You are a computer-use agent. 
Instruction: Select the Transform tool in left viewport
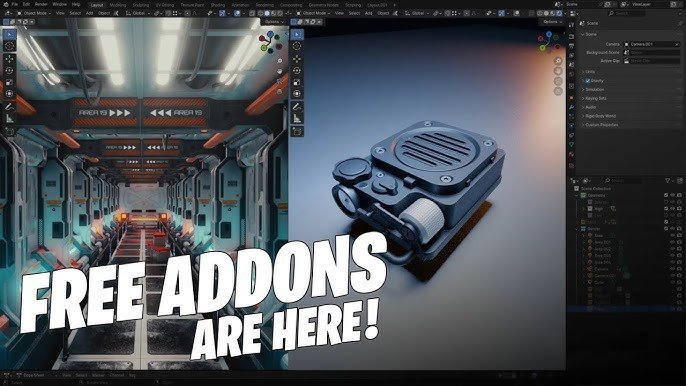[9, 94]
